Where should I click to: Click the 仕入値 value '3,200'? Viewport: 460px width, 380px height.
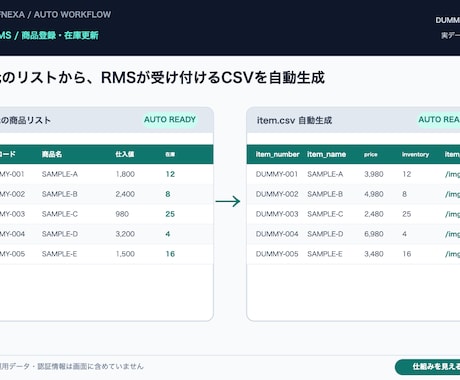coord(125,234)
